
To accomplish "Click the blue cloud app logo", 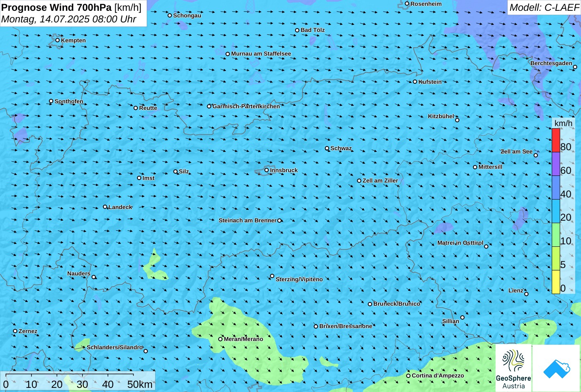I will tap(556, 368).
